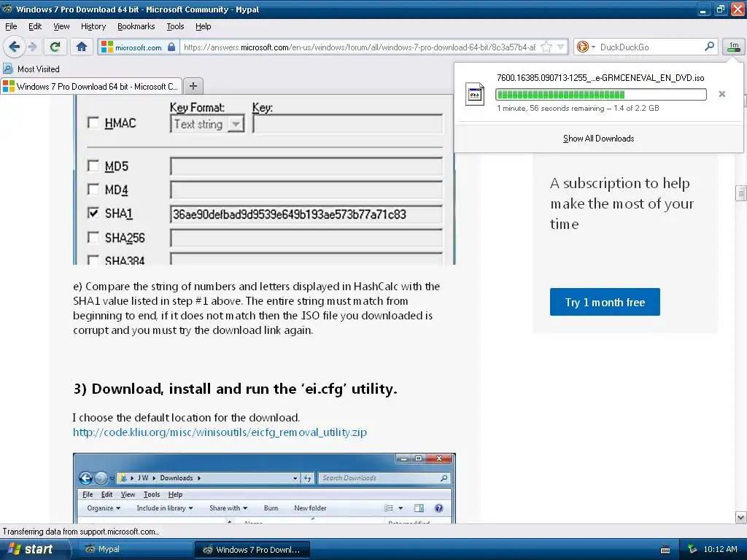Click the DuckDuckGo search field
The width and height of the screenshot is (747, 560).
pos(650,47)
